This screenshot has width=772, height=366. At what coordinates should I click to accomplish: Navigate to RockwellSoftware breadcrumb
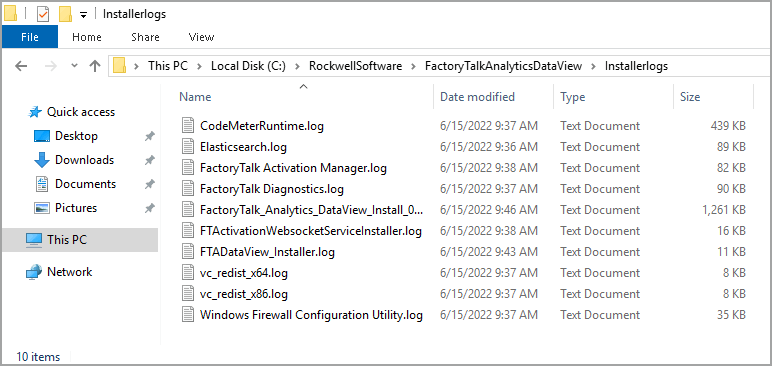pyautogui.click(x=355, y=66)
